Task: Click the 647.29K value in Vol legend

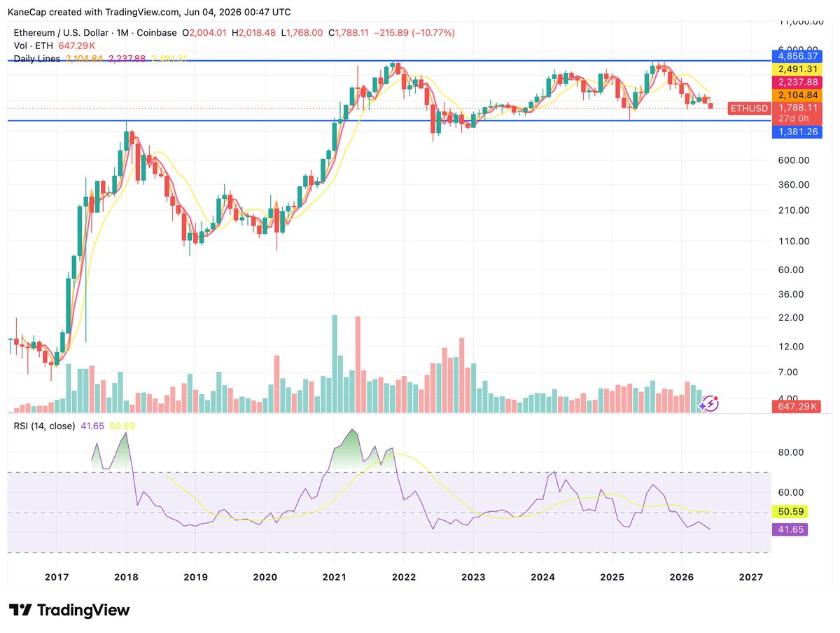Action: [x=76, y=46]
